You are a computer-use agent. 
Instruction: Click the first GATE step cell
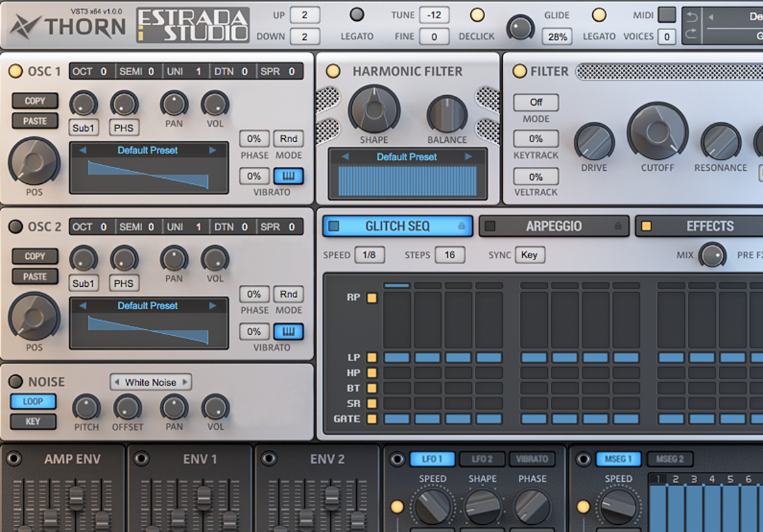point(396,419)
